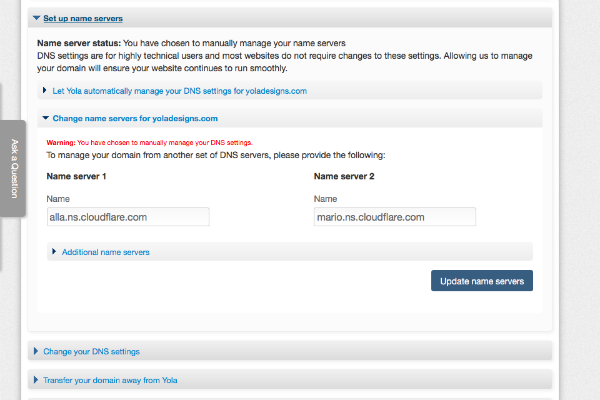Open the Additional name servers link

click(x=106, y=252)
